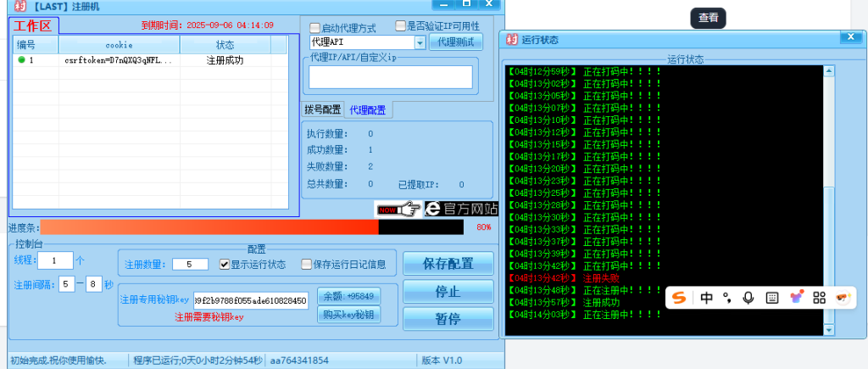Click the punctuation mode icon on the IME bar
The height and width of the screenshot is (369, 868).
(727, 298)
